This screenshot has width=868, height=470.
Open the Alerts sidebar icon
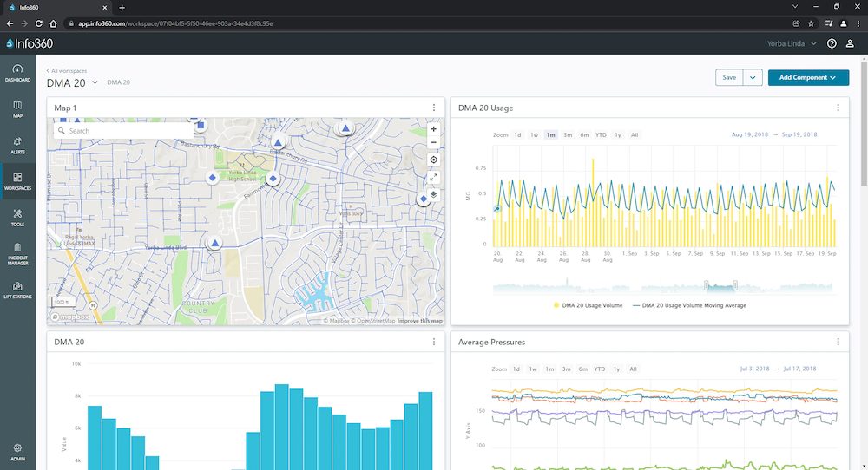tap(17, 144)
